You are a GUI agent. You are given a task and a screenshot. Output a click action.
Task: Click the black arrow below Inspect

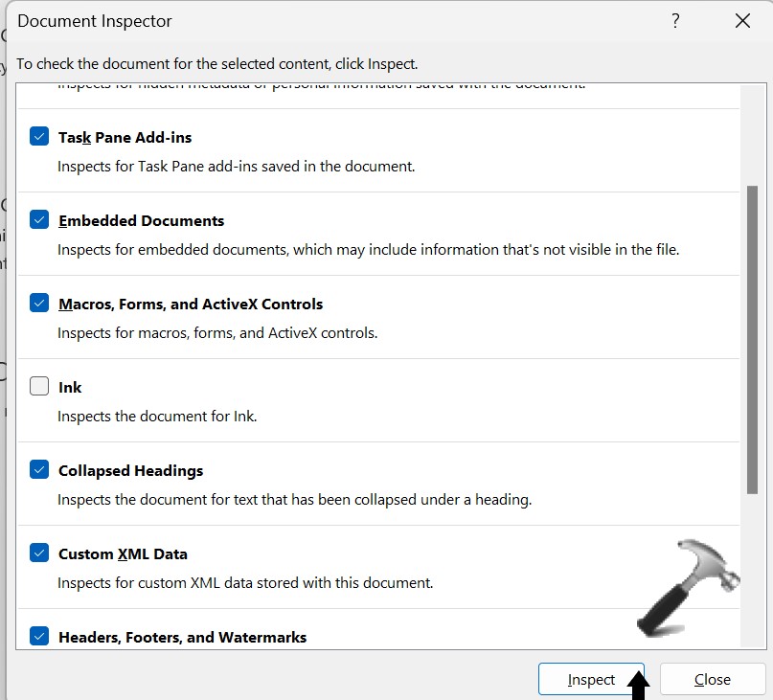(x=639, y=685)
